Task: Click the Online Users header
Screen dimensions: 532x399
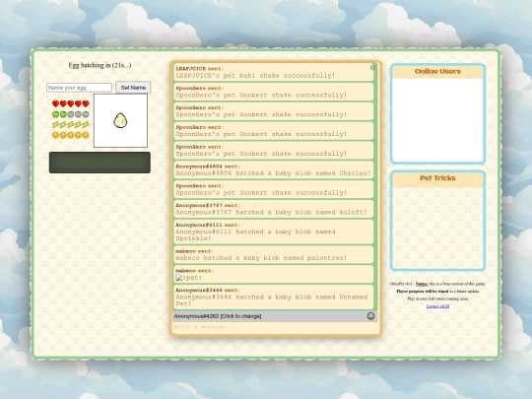Action: (x=437, y=72)
